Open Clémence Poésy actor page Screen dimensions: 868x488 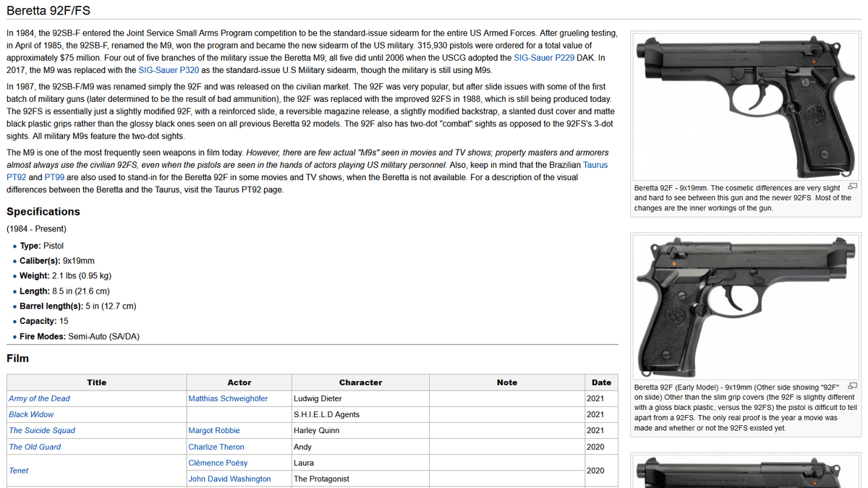[x=218, y=463]
